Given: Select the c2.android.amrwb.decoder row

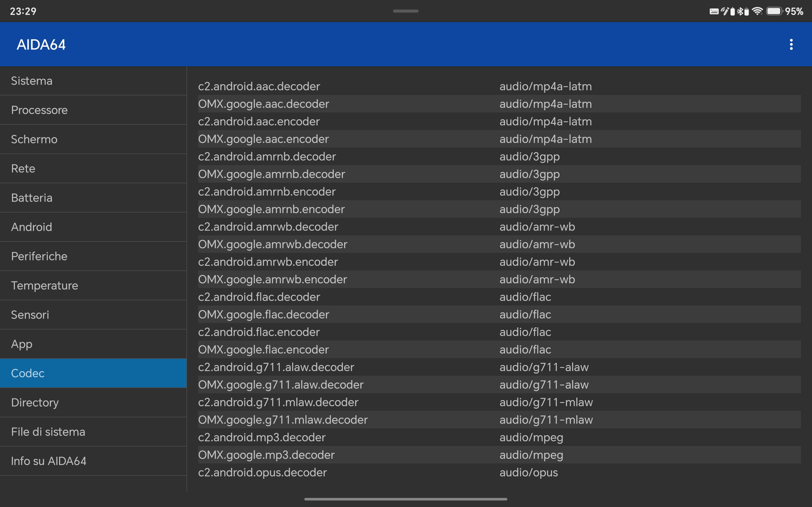Looking at the screenshot, I should point(499,227).
